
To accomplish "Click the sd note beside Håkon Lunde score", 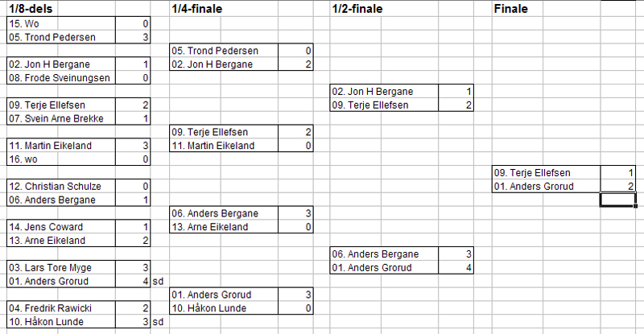I will coord(158,322).
